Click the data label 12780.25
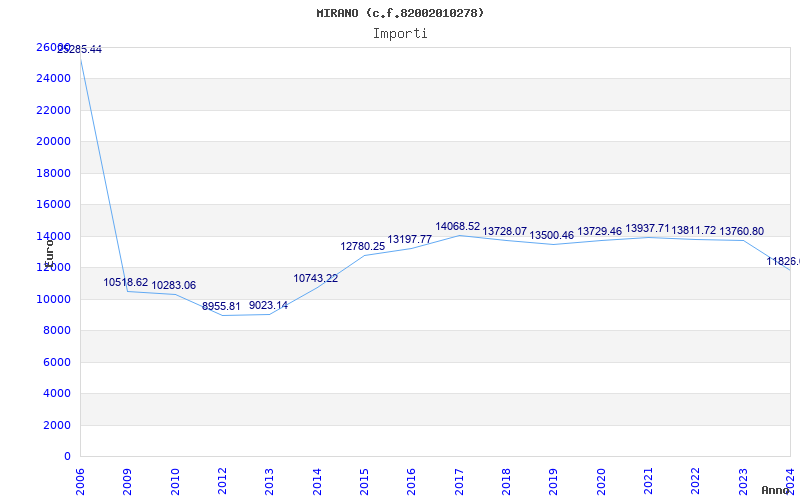Image resolution: width=800 pixels, height=500 pixels. click(x=363, y=246)
